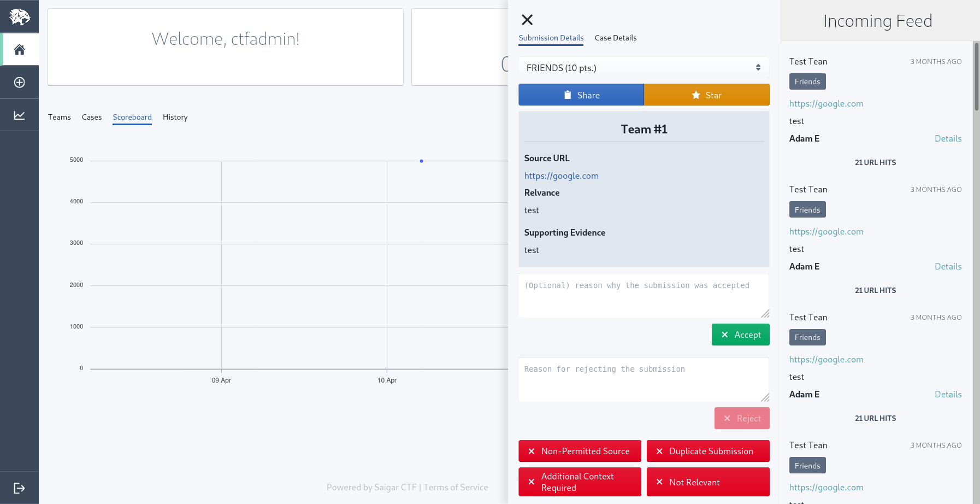Focus the rejection reason textbox
Screen dimensions: 980x504
[x=644, y=379]
